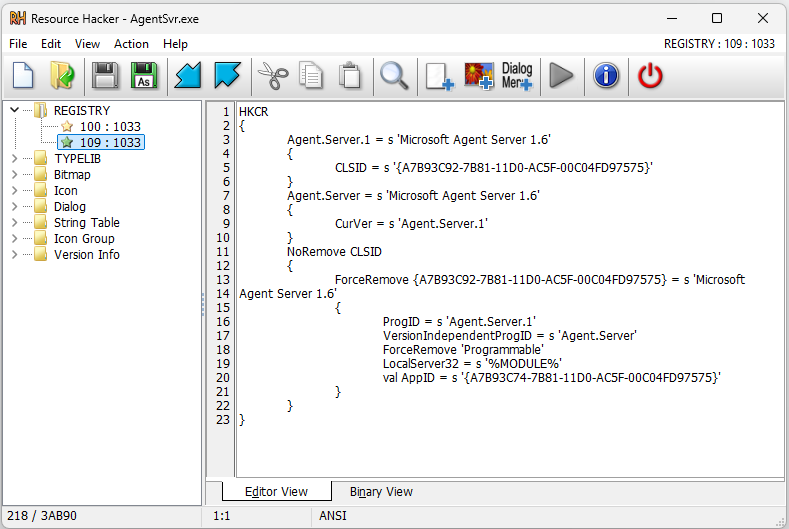Open Find with the magnifier icon

(394, 76)
